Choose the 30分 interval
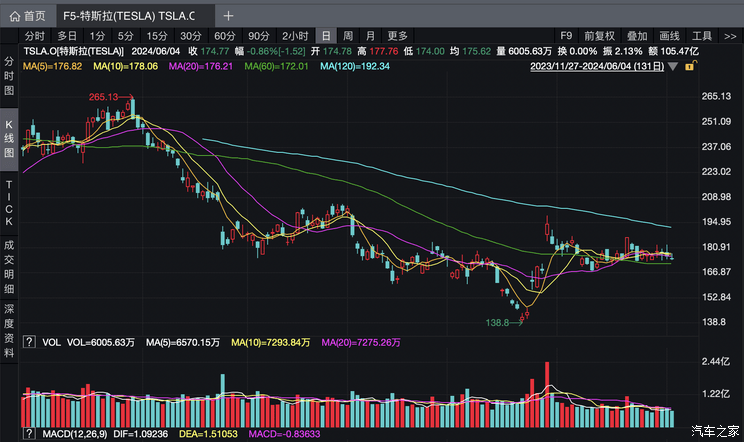The image size is (744, 442). point(191,36)
